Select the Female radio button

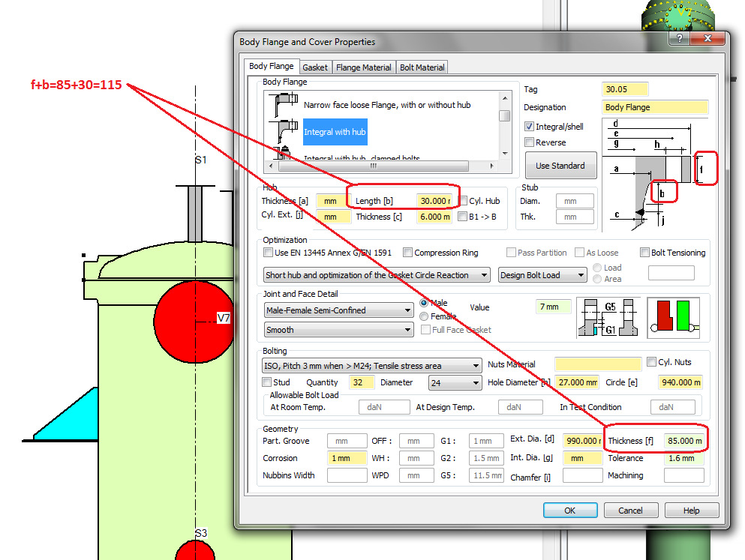point(425,316)
